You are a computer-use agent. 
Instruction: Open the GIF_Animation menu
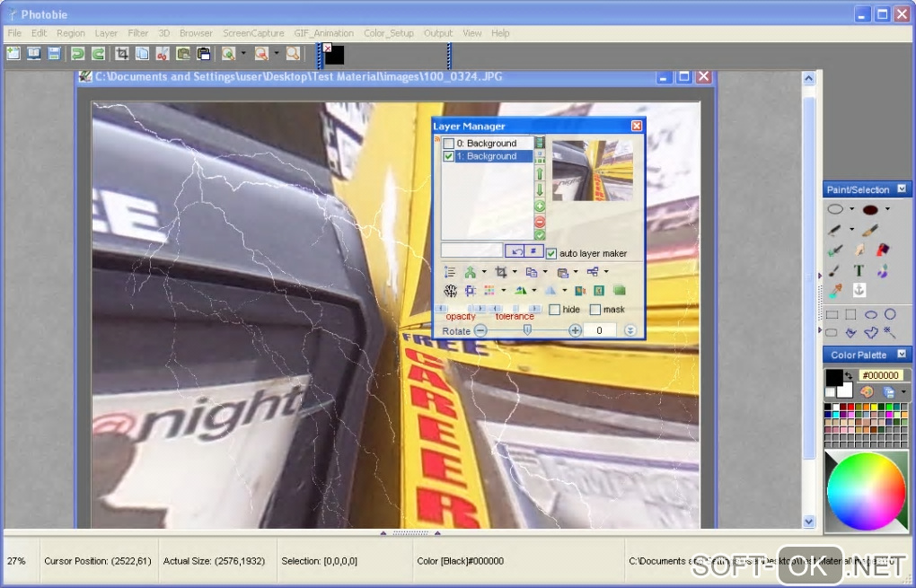pos(323,33)
